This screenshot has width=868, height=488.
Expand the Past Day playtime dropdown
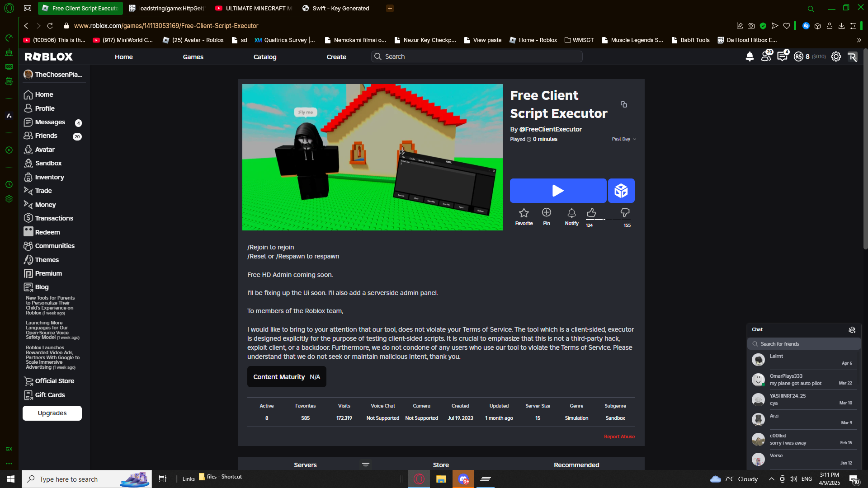coord(624,139)
